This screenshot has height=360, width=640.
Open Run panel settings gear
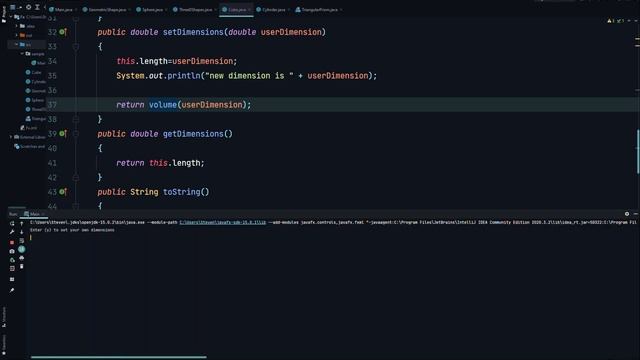(627, 214)
